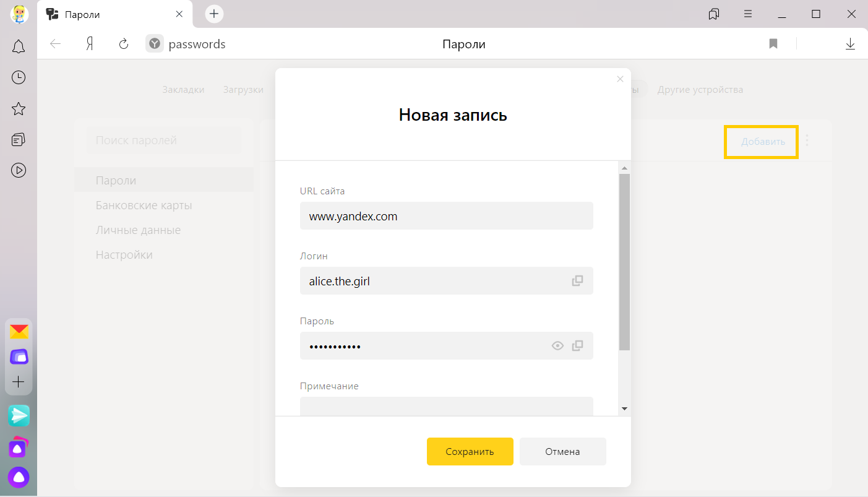The image size is (868, 497).
Task: Select Банковские карты in left menu
Action: [164, 205]
